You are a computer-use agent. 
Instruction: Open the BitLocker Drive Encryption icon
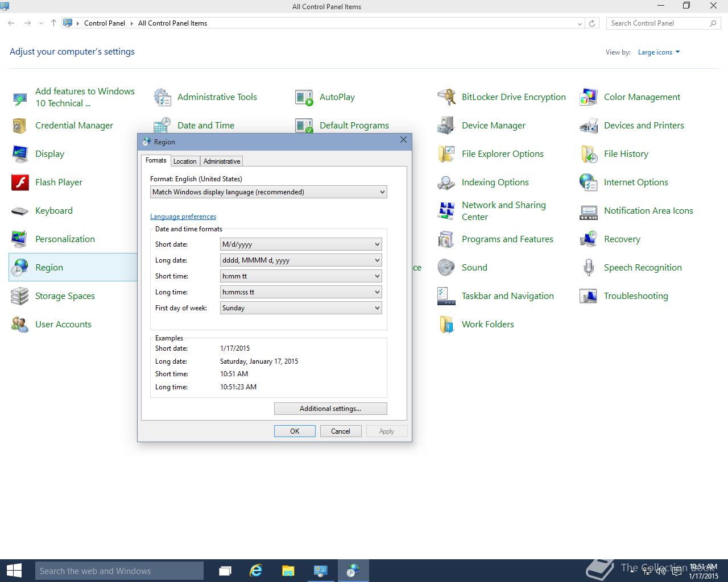tap(446, 97)
